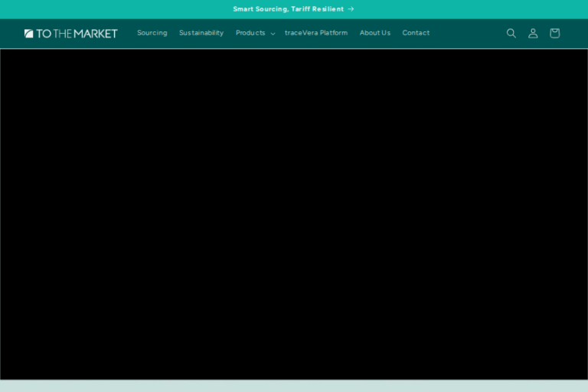Click the TO THE MARKET wordmark
This screenshot has width=588, height=392.
(77, 34)
